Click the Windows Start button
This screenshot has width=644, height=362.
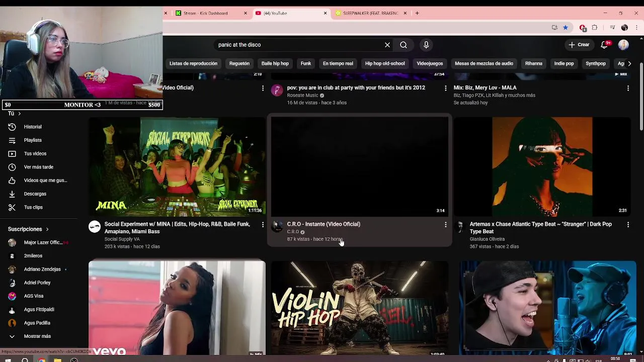[x=8, y=359]
